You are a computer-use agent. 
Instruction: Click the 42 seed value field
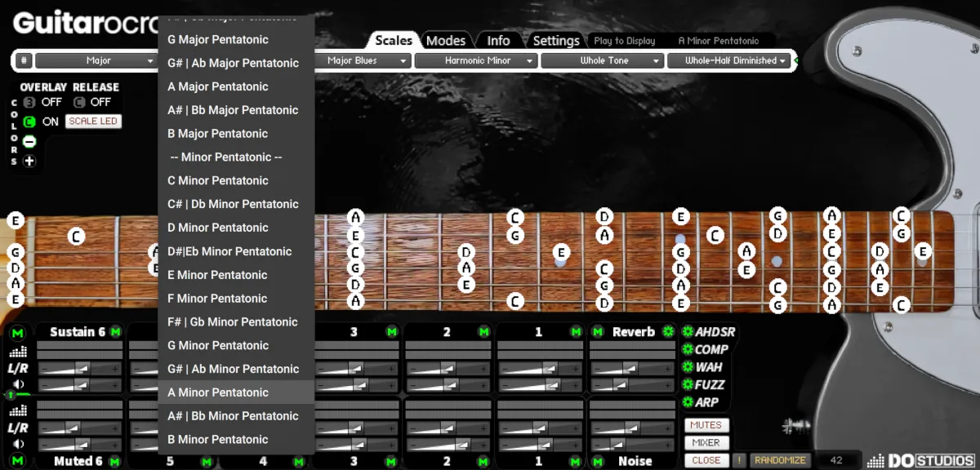836,460
